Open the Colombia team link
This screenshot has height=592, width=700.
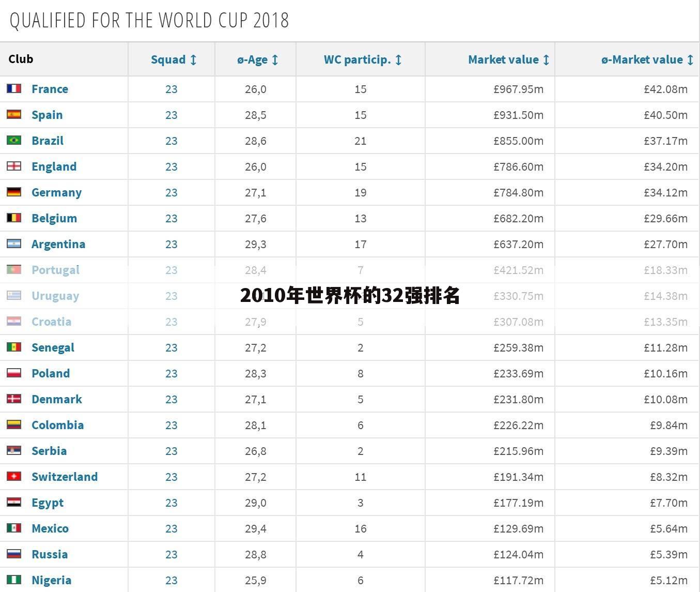coord(57,425)
